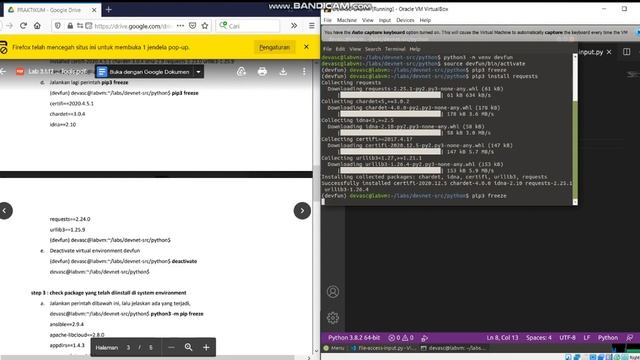This screenshot has width=640, height=360.
Task: Open VirtualBox Machine menu
Action: pyautogui.click(x=347, y=20)
